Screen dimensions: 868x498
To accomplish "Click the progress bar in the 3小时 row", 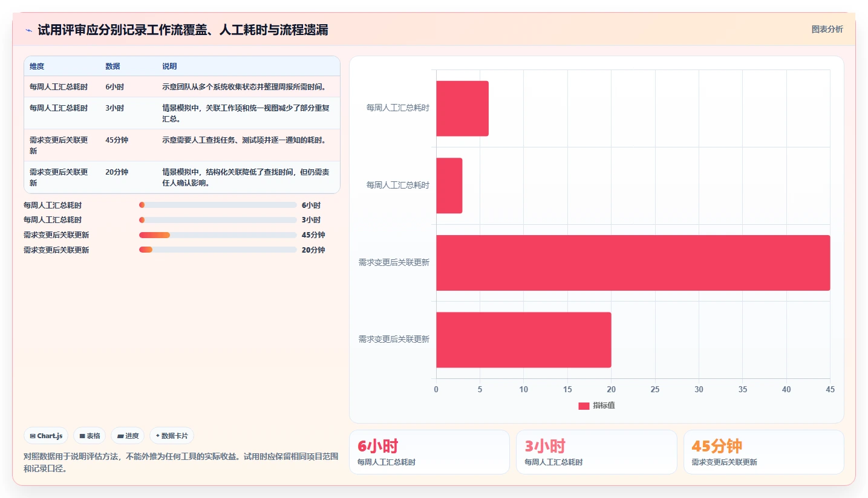I will [x=218, y=220].
